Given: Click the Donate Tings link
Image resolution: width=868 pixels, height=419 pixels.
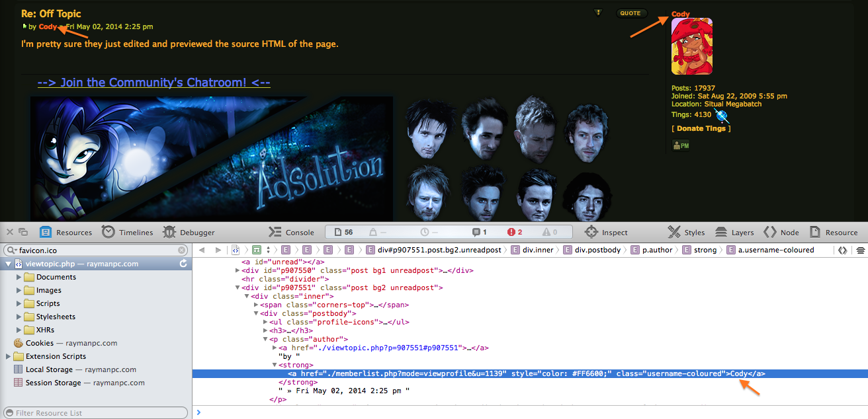Looking at the screenshot, I should [x=701, y=128].
